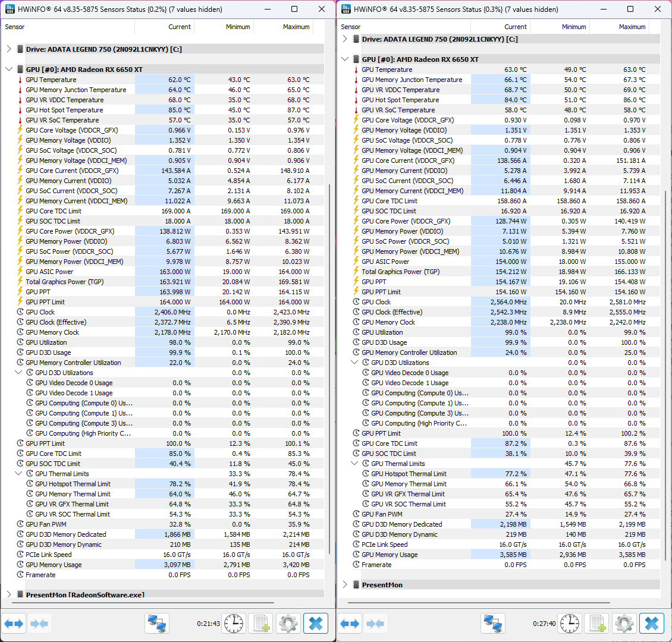Image resolution: width=672 pixels, height=642 pixels.
Task: Open network remote monitoring icon in right window
Action: point(493,624)
